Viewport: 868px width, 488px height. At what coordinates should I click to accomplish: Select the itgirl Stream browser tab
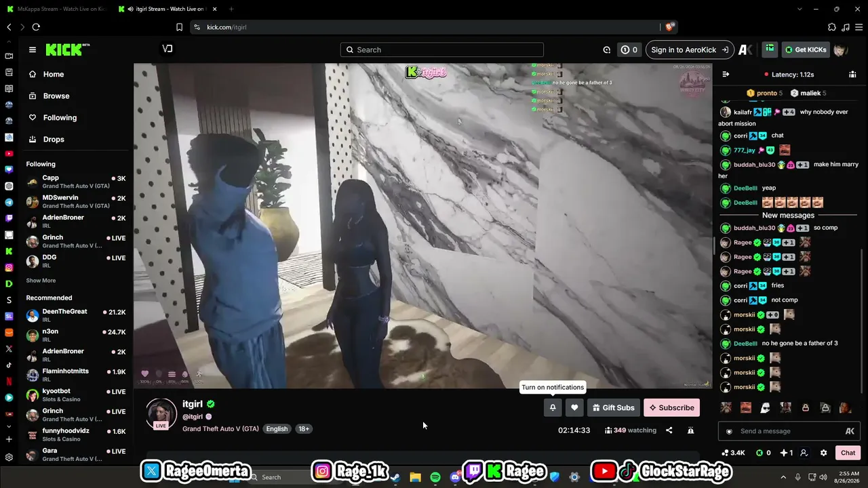[x=167, y=9]
